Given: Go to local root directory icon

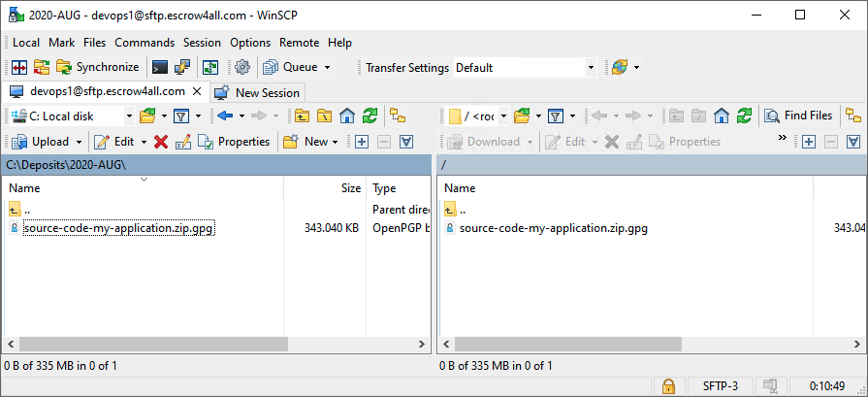Looking at the screenshot, I should [x=324, y=116].
